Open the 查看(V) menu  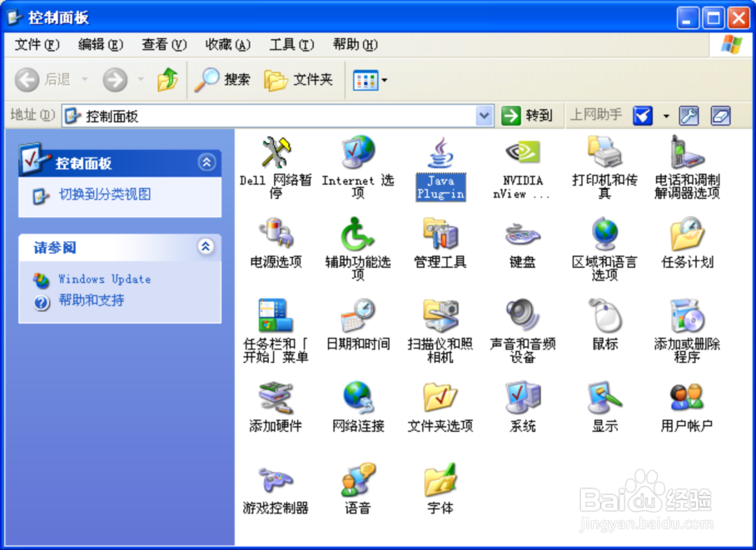point(164,45)
